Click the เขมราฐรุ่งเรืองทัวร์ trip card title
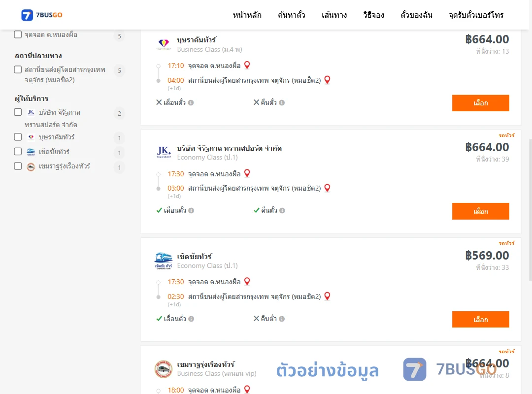Screen dimensions: 532x394 (205, 364)
